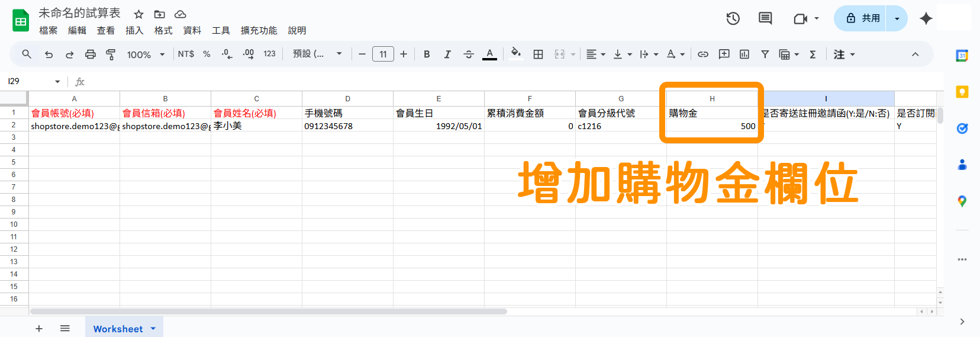The width and height of the screenshot is (980, 337).
Task: Expand the merge cells options arrow
Action: pos(573,54)
